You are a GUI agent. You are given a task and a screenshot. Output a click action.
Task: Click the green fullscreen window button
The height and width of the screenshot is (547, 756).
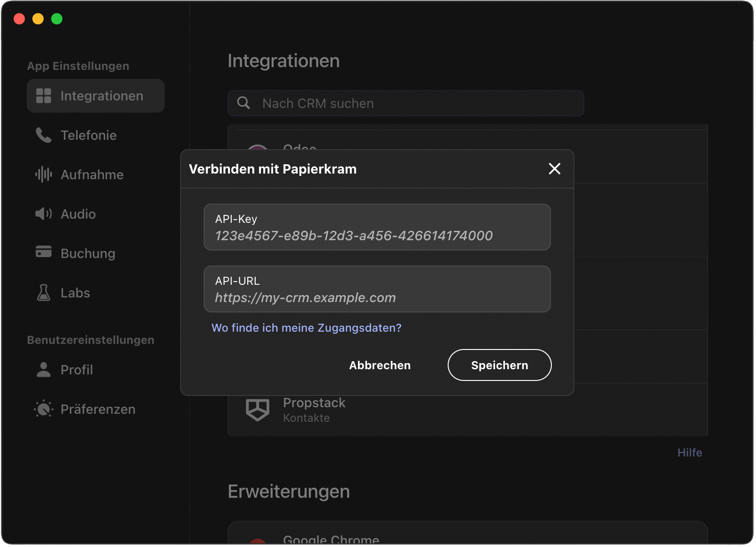(57, 19)
